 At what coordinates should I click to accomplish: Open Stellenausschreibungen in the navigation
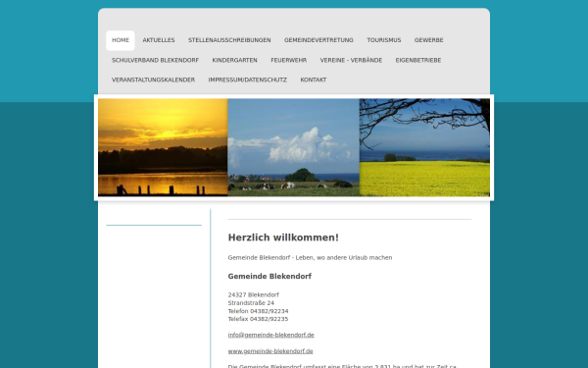[229, 40]
